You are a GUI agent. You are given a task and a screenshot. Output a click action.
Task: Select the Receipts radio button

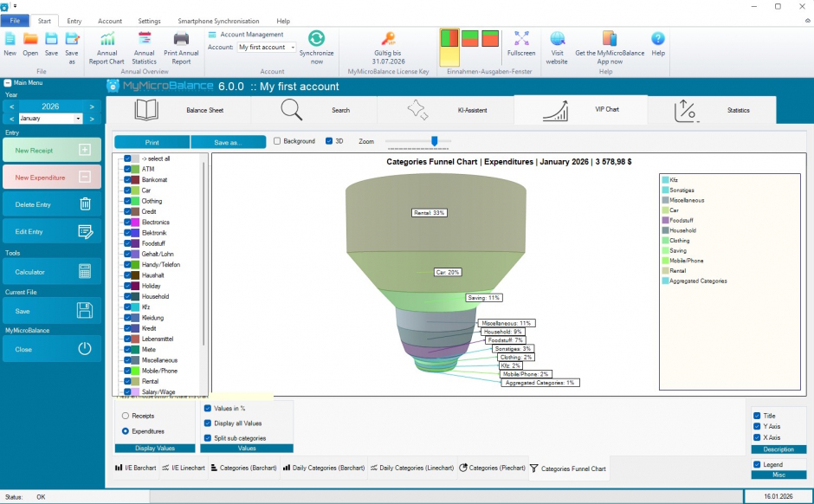(126, 416)
